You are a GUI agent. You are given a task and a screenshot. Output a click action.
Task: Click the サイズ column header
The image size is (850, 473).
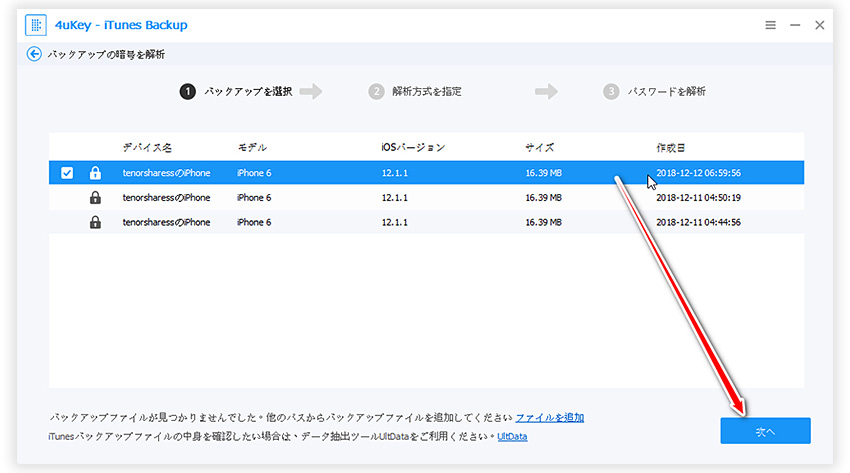pos(540,147)
